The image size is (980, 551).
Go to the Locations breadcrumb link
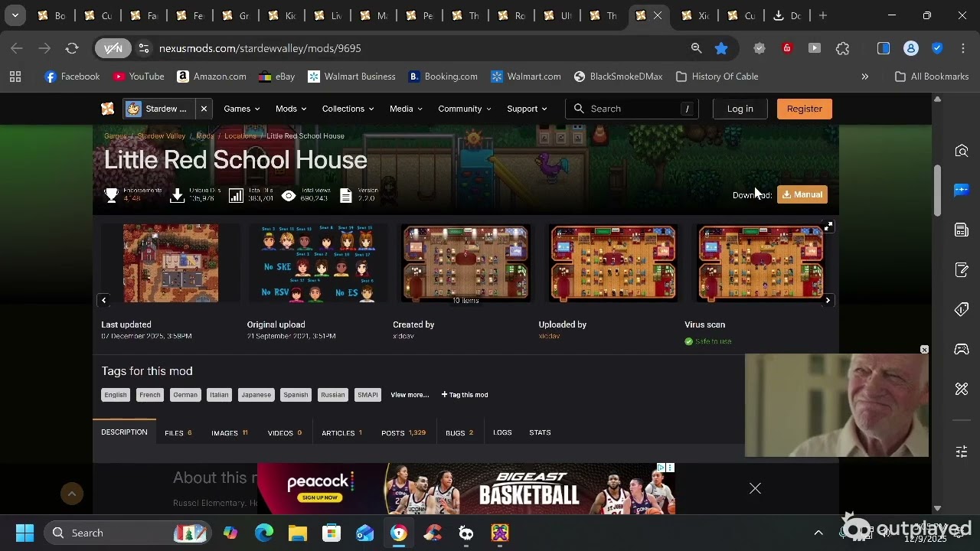coord(240,136)
